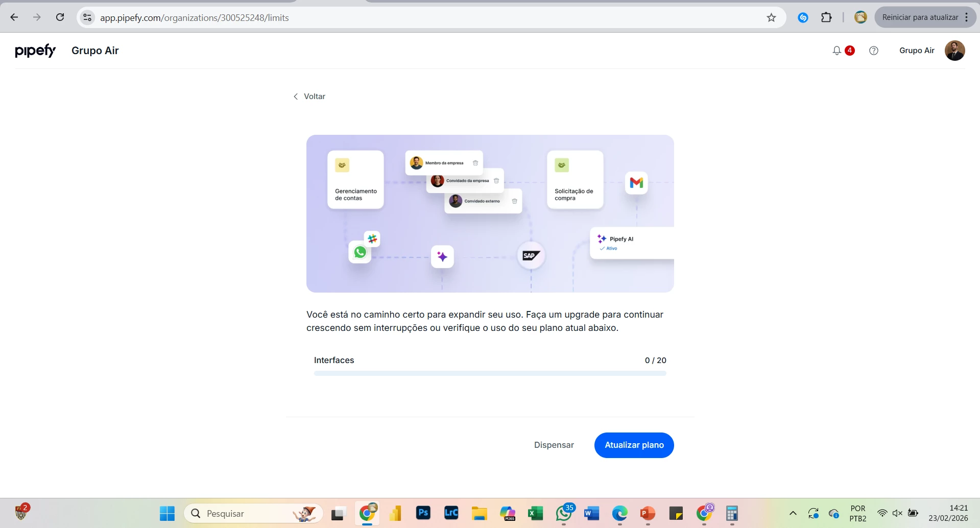Screen dimensions: 980x528
Task: Show hidden system tray icons
Action: (x=793, y=513)
